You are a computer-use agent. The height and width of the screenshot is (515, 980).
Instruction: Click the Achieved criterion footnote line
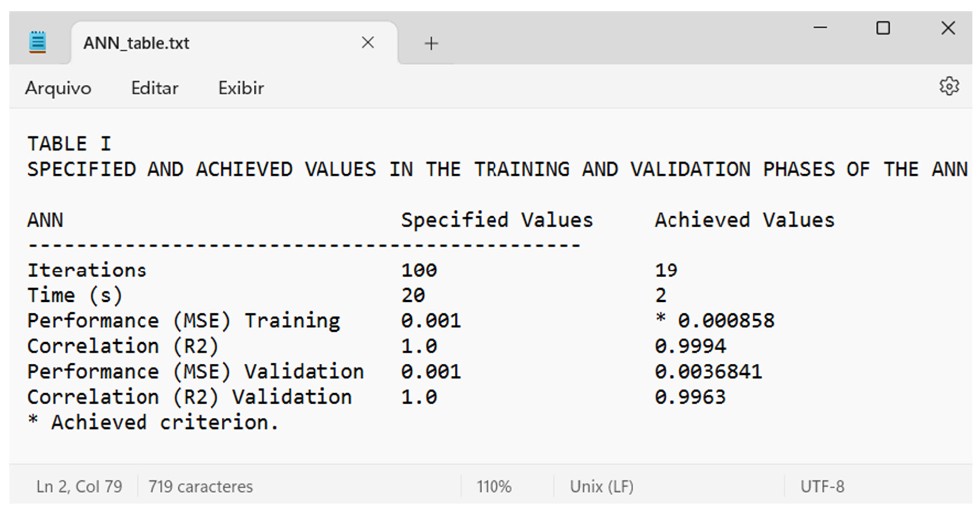pos(153,423)
